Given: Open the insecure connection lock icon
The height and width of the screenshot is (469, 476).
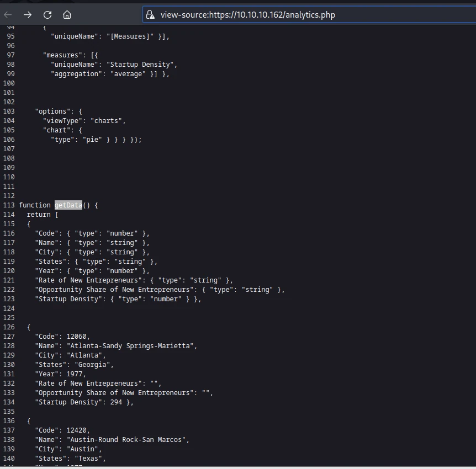Looking at the screenshot, I should (x=150, y=14).
